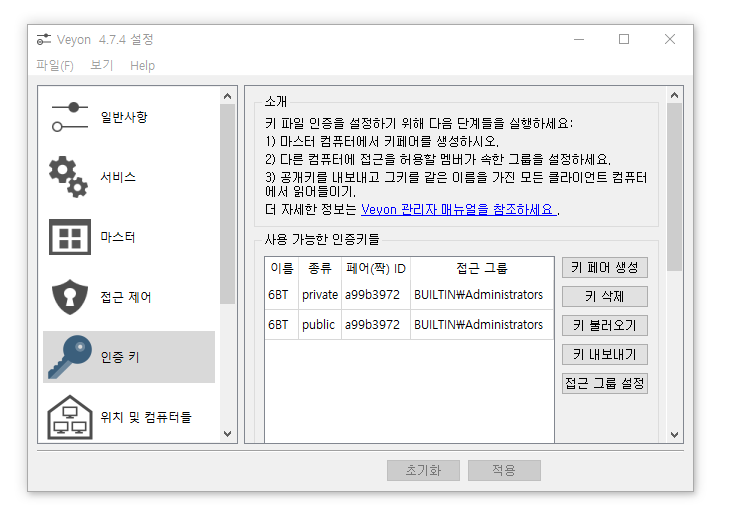Image resolution: width=730 pixels, height=529 pixels.
Task: Select the private key row cell
Action: click(320, 295)
